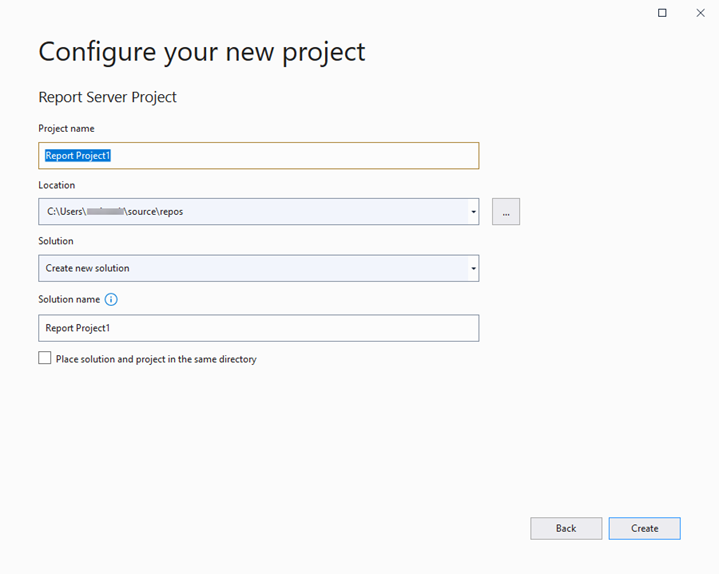The width and height of the screenshot is (719, 574).
Task: Open the Location browse ellipsis button
Action: [505, 212]
